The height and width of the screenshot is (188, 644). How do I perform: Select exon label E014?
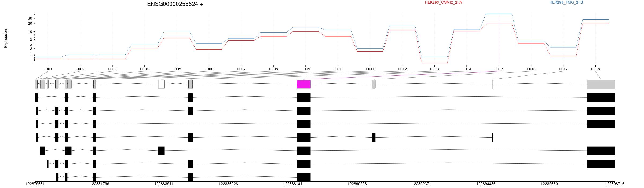point(467,69)
